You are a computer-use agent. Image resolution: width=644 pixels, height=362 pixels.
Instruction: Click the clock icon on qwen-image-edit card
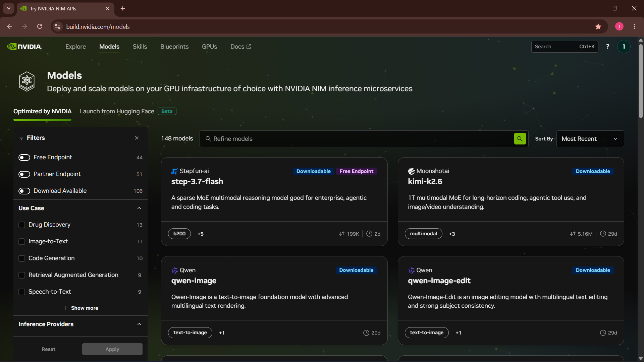[603, 333]
